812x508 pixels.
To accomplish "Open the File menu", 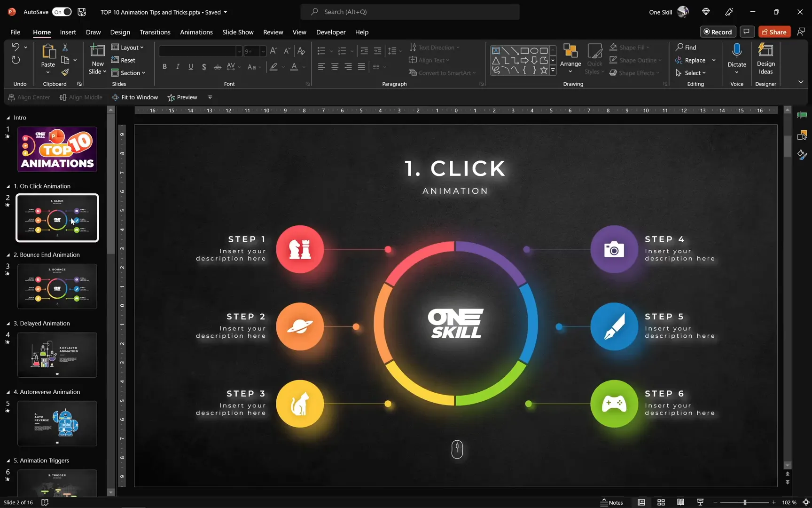I will click(x=15, y=32).
